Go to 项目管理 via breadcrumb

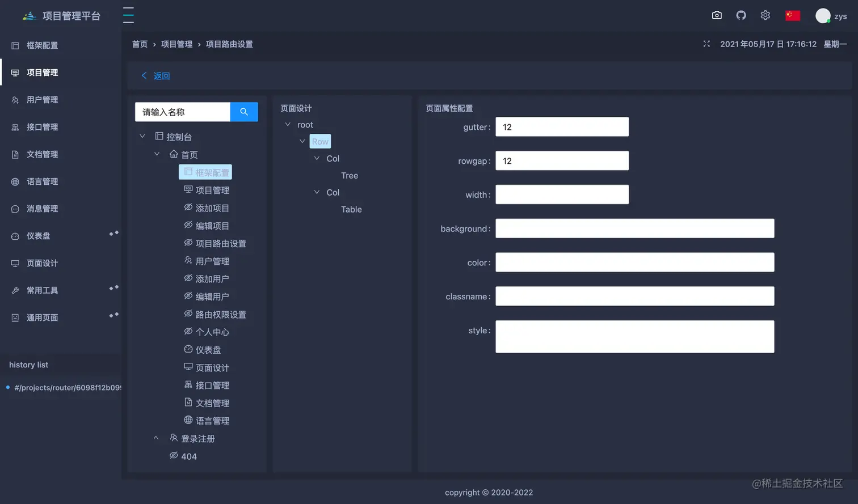click(x=176, y=44)
